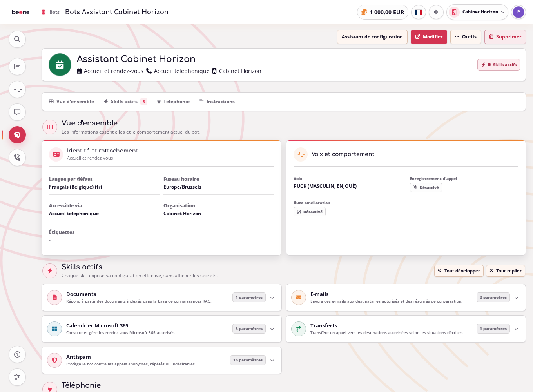Select the Bots chip sidebar icon
533x392 pixels.
pos(17,135)
